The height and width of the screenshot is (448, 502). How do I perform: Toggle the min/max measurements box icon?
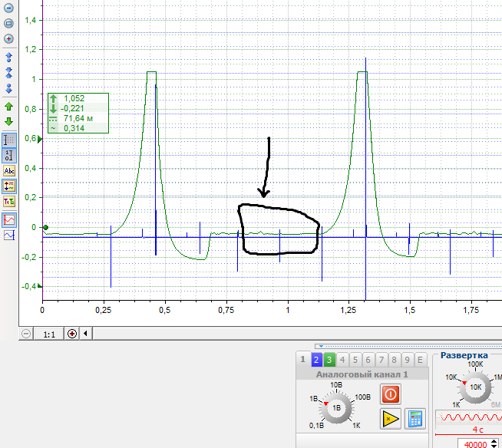9,186
